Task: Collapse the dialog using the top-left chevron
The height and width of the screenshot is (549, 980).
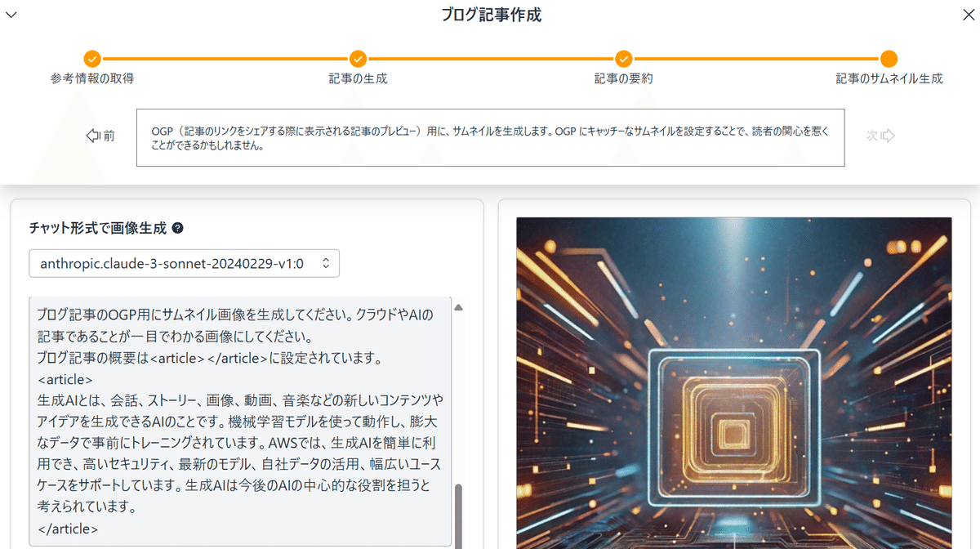Action: [x=11, y=14]
